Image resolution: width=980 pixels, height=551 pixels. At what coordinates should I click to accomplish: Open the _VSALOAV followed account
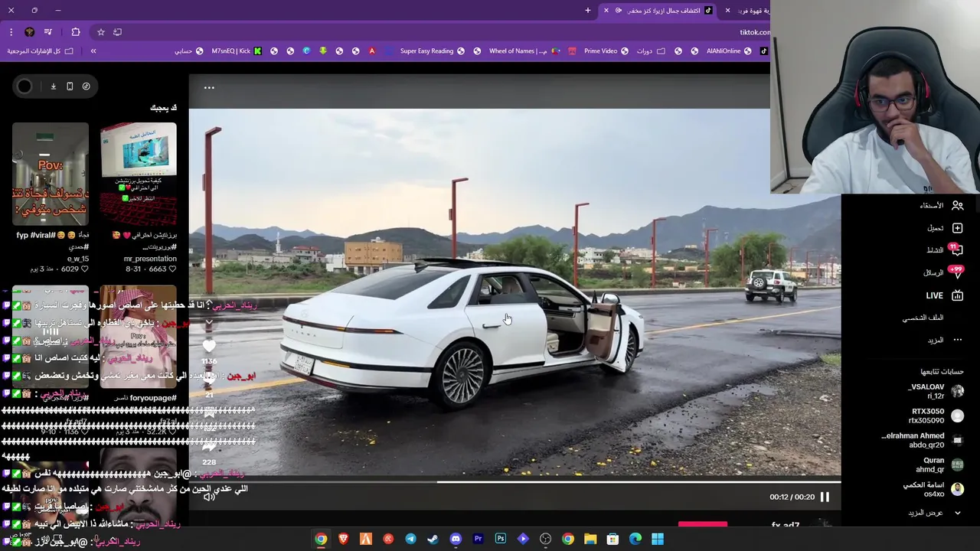(935, 391)
